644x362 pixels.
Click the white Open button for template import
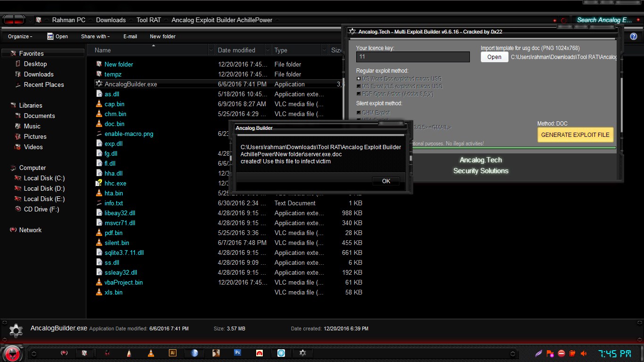click(494, 57)
